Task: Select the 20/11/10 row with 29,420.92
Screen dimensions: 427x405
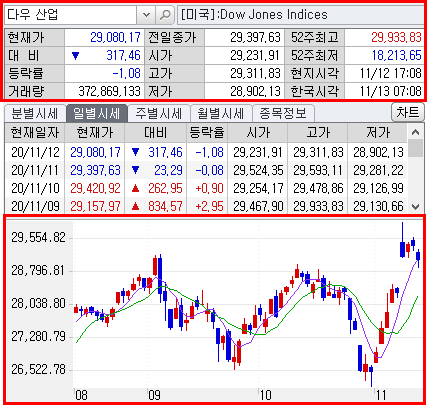Action: [x=206, y=188]
